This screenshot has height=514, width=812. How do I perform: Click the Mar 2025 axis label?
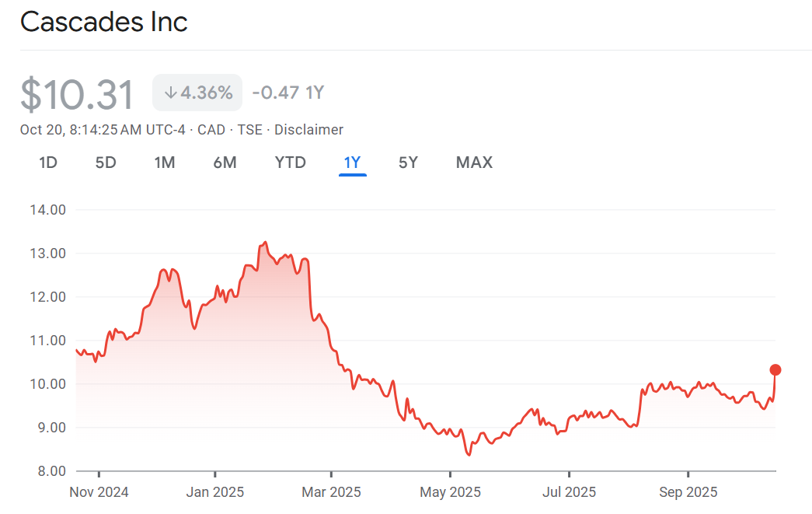tap(331, 492)
